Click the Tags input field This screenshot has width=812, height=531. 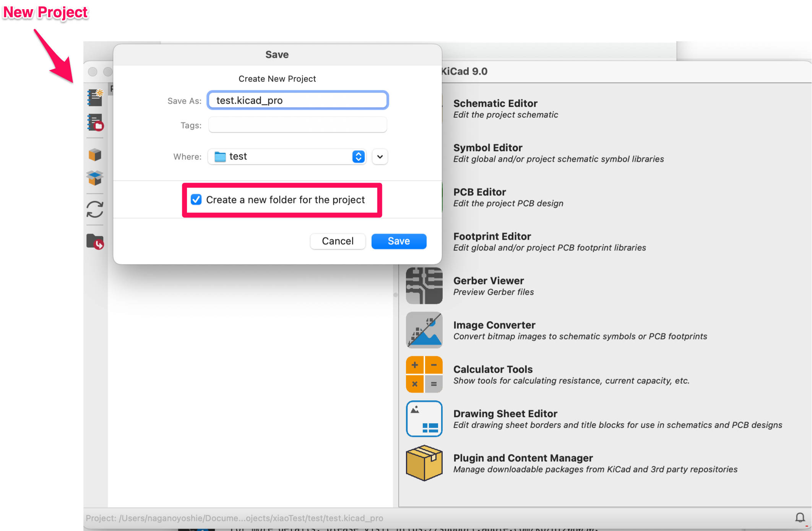[297, 125]
